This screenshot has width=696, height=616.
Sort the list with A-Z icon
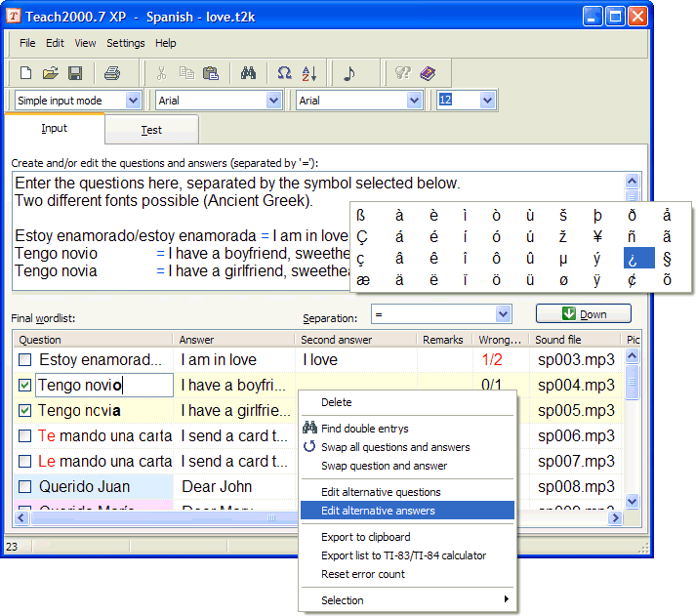tap(308, 73)
